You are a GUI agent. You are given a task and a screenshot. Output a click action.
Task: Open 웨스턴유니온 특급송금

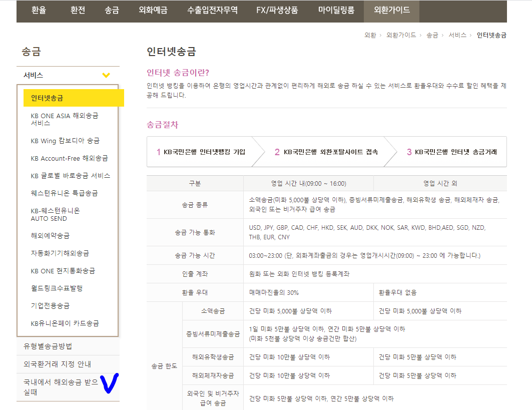pos(64,193)
